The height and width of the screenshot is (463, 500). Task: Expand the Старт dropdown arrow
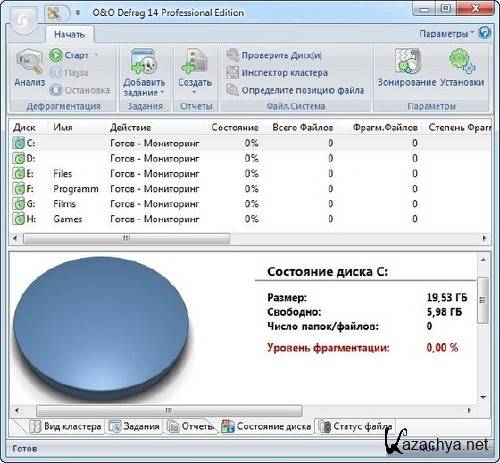pyautogui.click(x=96, y=54)
